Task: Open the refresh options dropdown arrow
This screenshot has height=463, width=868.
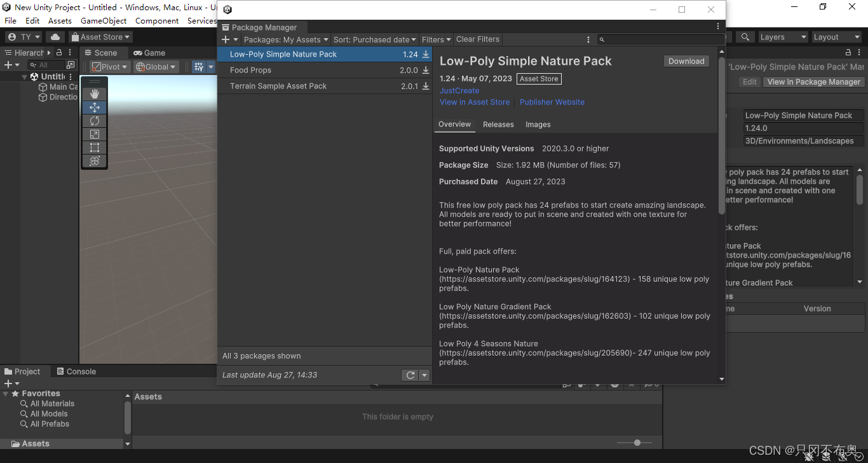Action: [x=424, y=375]
